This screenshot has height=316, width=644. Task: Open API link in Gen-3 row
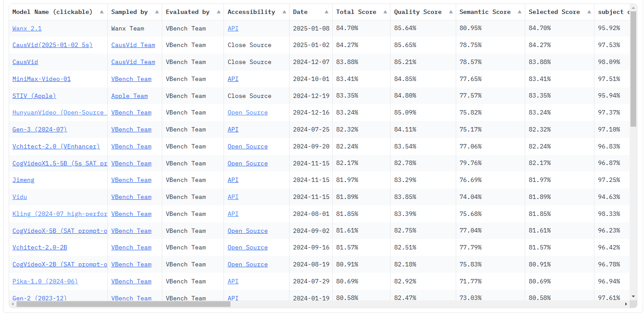pos(233,129)
